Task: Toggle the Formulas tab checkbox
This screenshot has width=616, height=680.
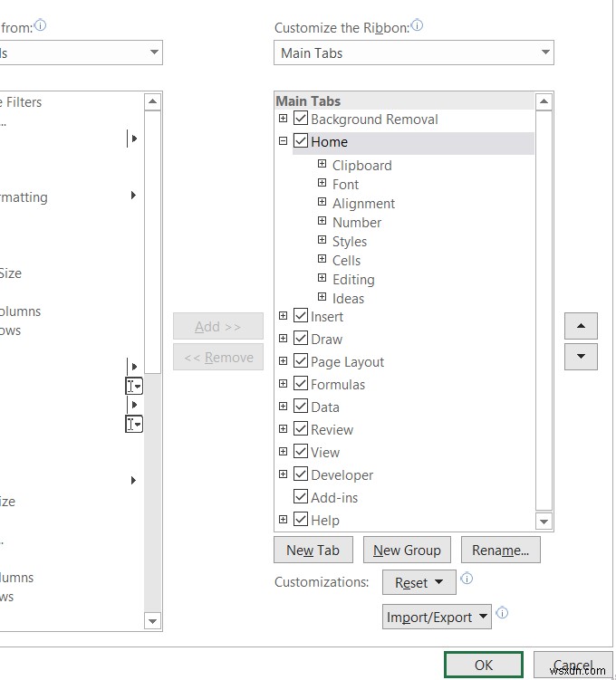Action: click(301, 383)
